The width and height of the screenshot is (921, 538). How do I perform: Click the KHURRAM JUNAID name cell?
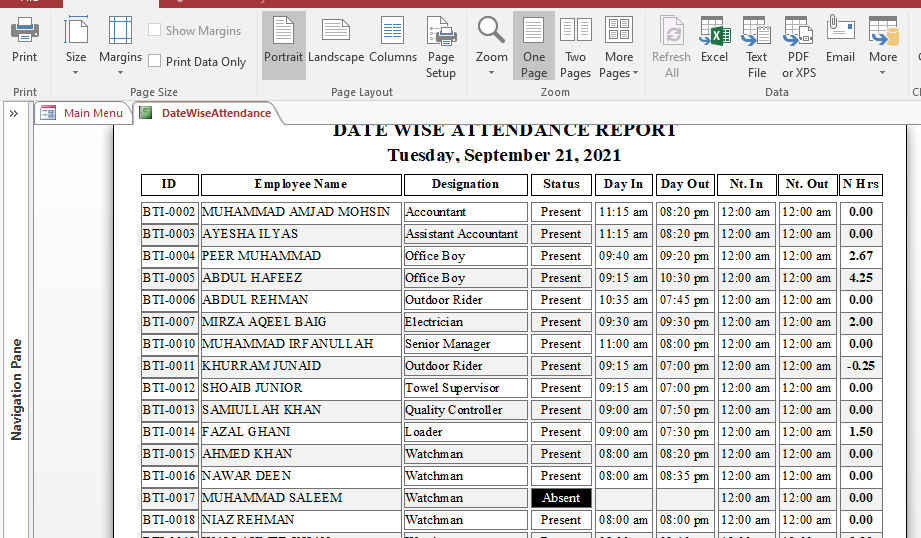tap(301, 366)
